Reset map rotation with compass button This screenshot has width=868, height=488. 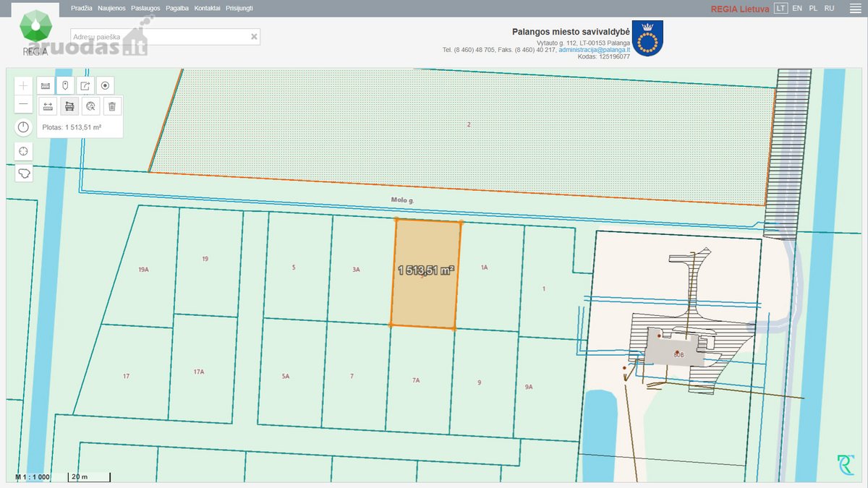(x=24, y=127)
